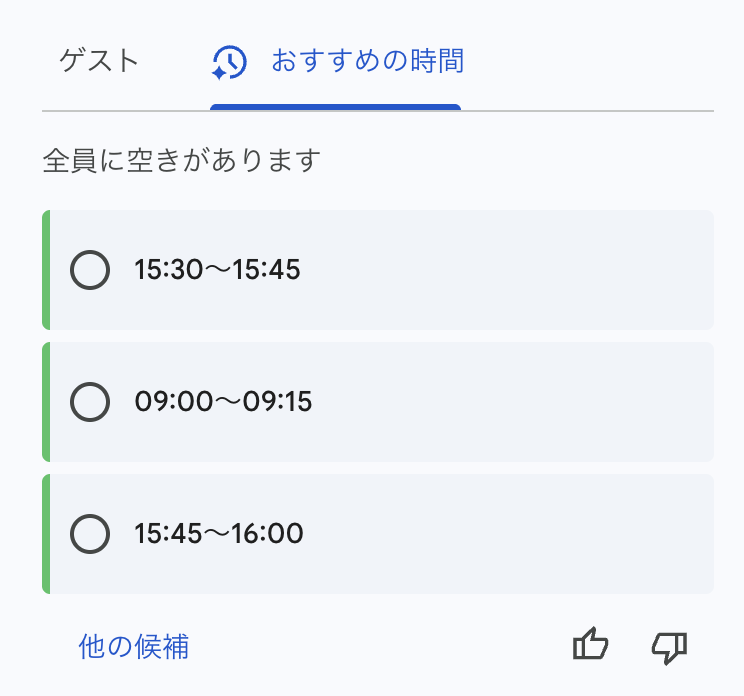Switch to the ゲスト tab
Viewport: 744px width, 696px height.
[99, 62]
